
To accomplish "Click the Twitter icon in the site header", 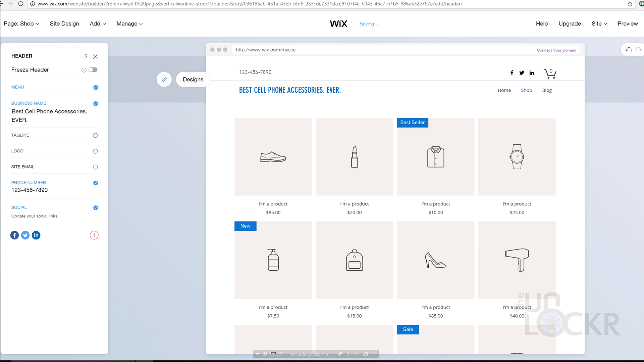I will 522,73.
